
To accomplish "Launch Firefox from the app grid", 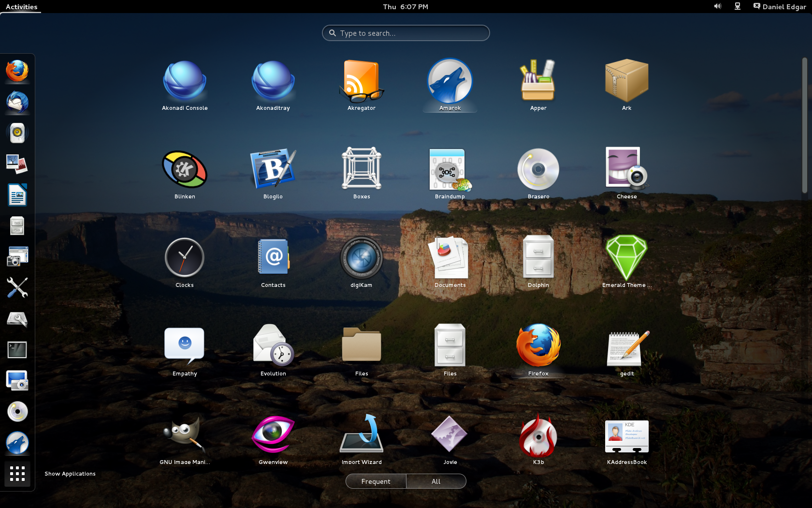I will coord(538,351).
